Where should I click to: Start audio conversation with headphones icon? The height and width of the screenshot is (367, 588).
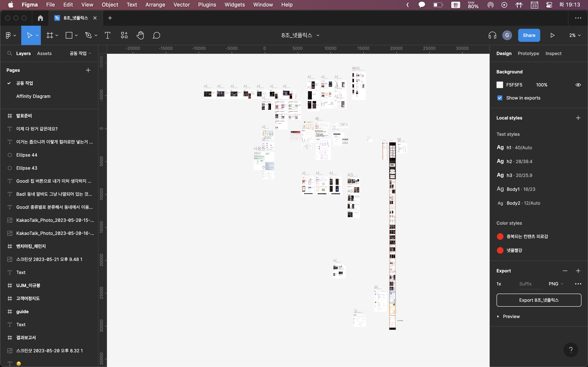[492, 35]
